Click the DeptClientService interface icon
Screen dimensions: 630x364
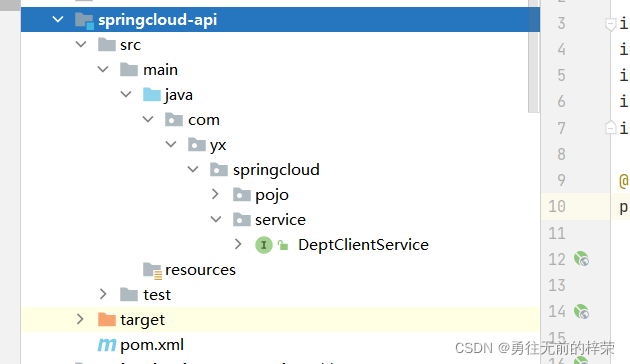(x=264, y=245)
